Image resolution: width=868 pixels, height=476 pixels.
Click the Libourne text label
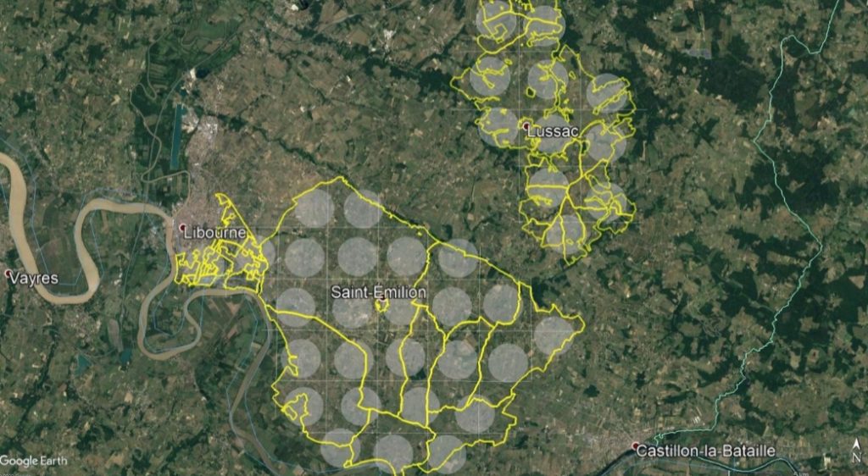click(x=214, y=233)
